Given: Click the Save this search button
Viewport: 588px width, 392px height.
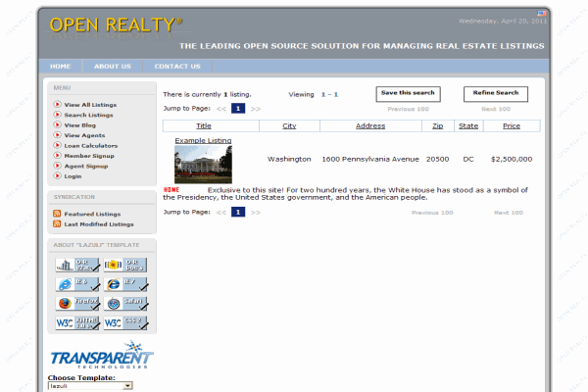Looking at the screenshot, I should click(x=408, y=94).
